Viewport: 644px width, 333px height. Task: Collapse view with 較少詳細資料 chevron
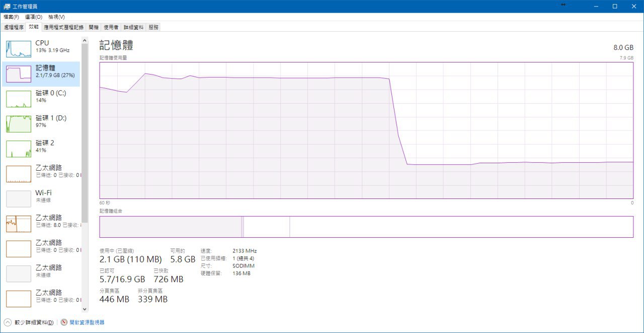pos(8,322)
